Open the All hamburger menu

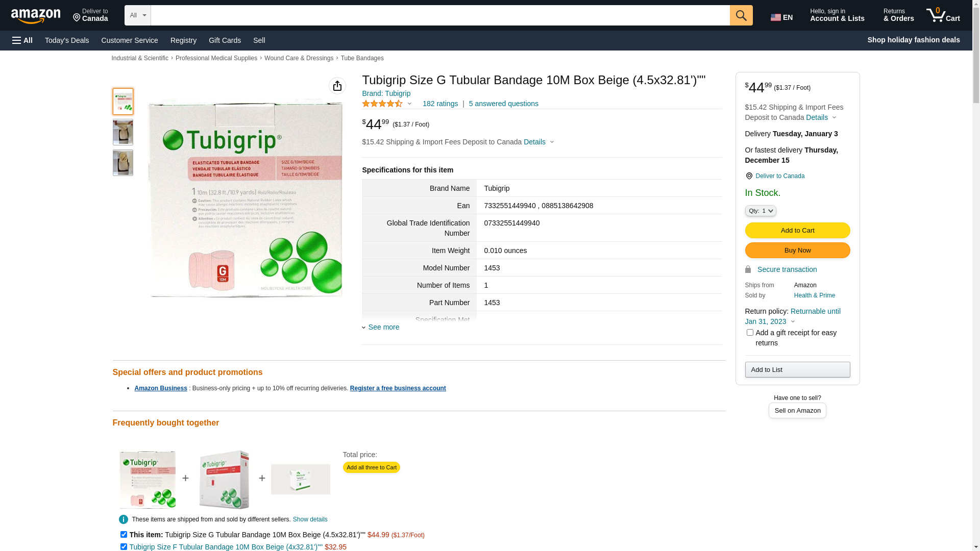[x=22, y=40]
